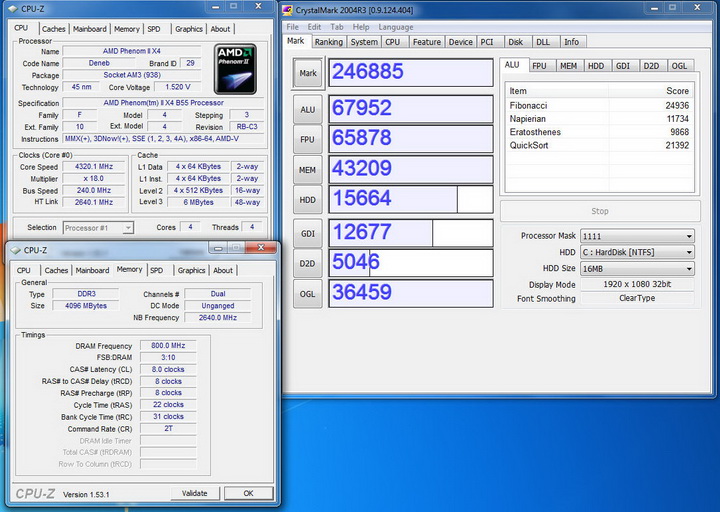Open Memory tab in top CPU-Z window
Screen dimensions: 720x512
[x=127, y=29]
